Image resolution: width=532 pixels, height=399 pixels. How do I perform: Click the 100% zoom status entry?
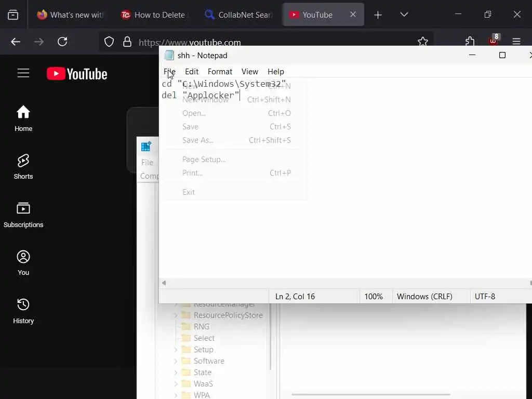(374, 297)
